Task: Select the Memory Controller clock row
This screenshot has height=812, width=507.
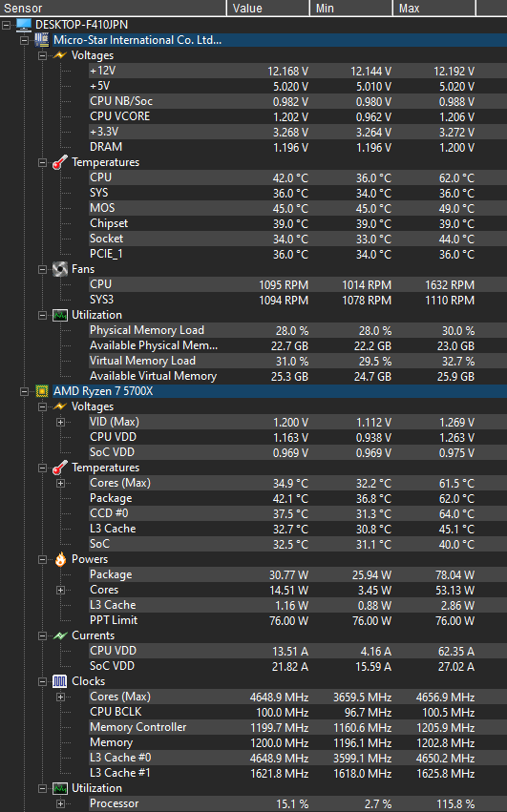Action: click(298, 728)
